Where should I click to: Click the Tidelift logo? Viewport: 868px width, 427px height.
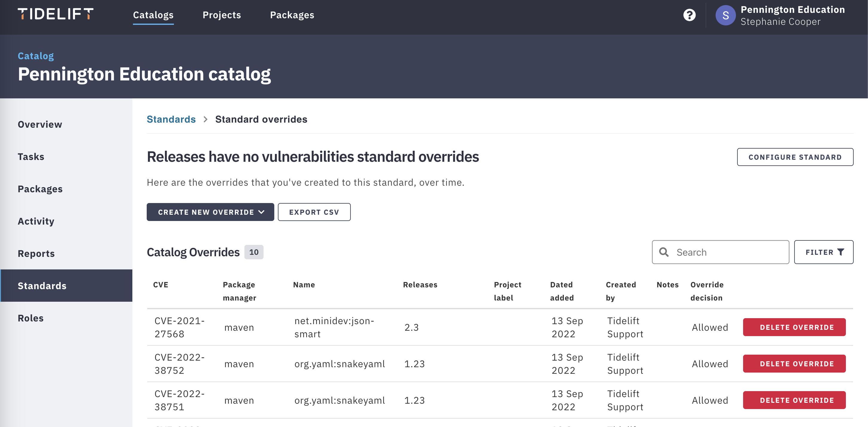pyautogui.click(x=56, y=14)
